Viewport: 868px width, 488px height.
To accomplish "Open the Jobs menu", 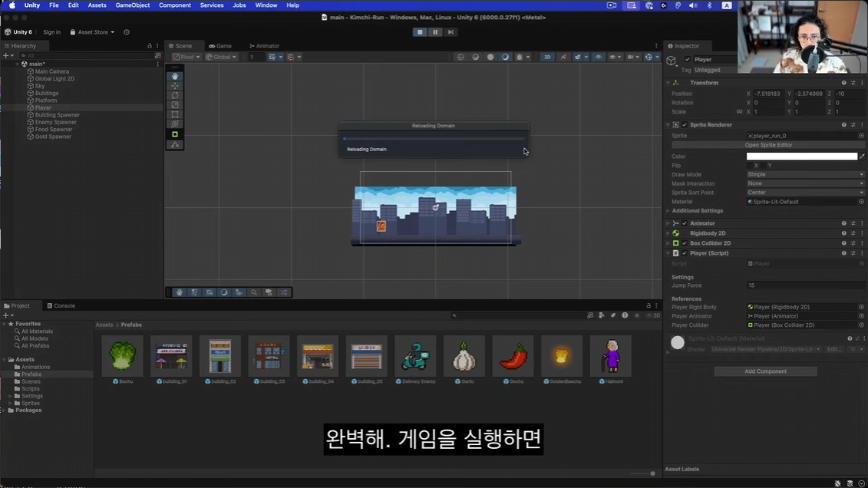I will (x=239, y=5).
